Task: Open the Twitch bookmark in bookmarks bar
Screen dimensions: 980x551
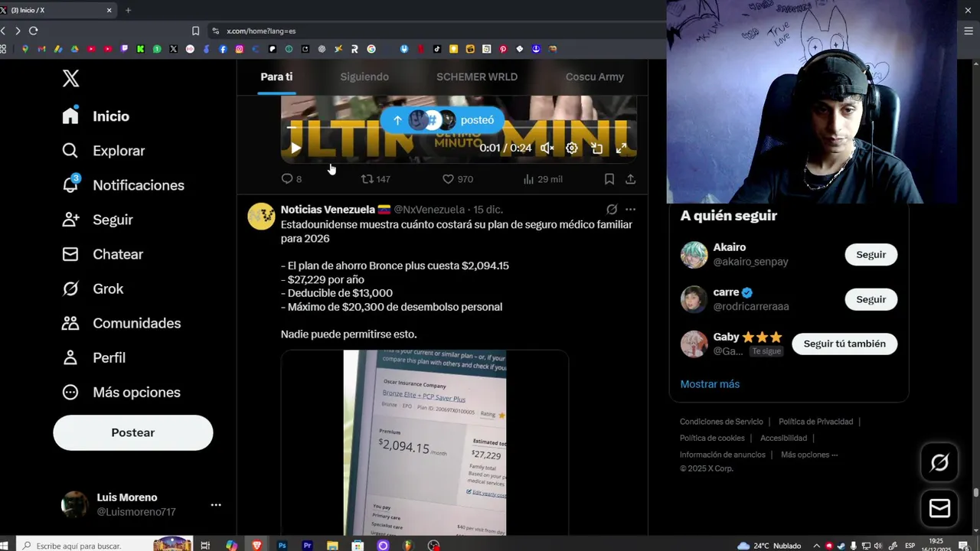Action: click(124, 49)
